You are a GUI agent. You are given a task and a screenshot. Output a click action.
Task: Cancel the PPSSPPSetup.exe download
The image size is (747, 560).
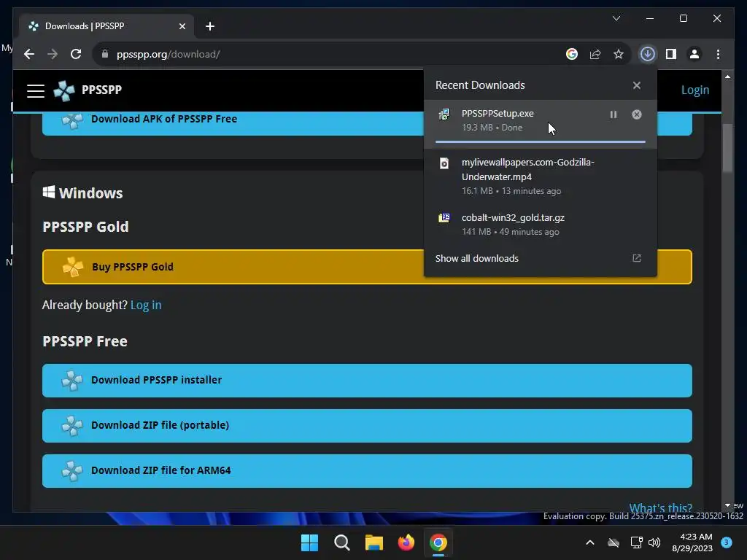[636, 114]
